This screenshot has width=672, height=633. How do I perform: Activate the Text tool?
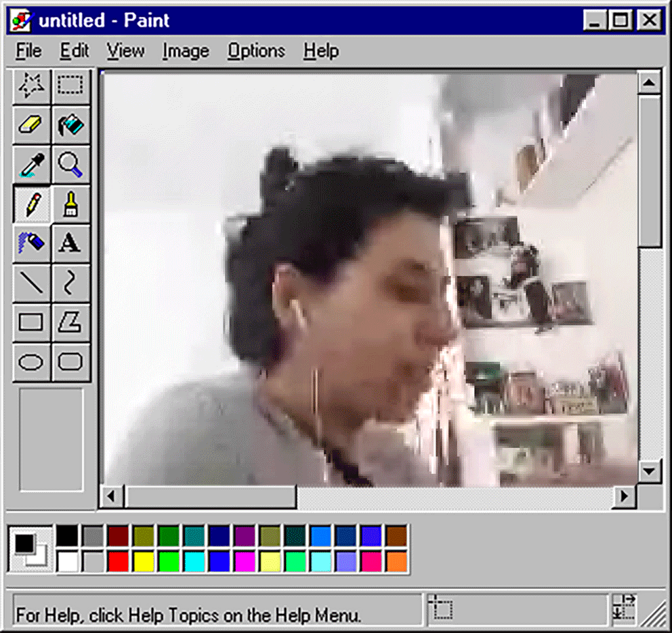coord(70,243)
